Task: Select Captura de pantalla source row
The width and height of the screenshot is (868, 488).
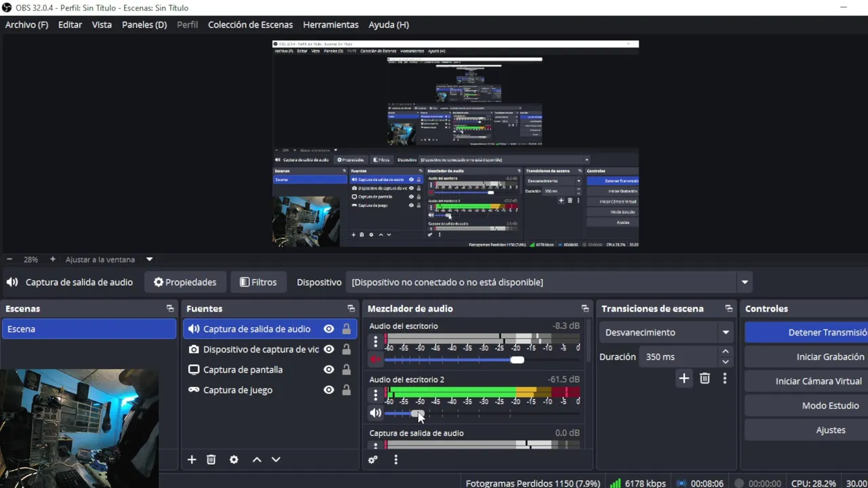Action: click(269, 369)
